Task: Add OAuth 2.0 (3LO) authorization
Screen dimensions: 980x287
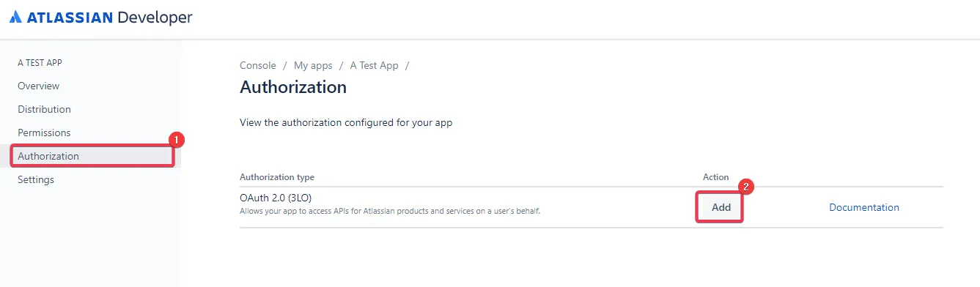Action: tap(721, 207)
